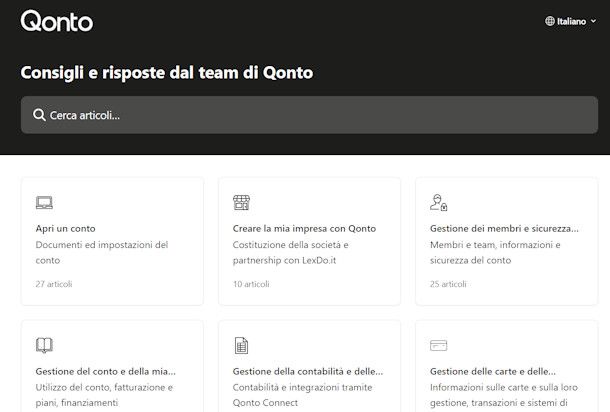Click Documenti ed impostazioni del conto description
The height and width of the screenshot is (412, 610).
102,252
